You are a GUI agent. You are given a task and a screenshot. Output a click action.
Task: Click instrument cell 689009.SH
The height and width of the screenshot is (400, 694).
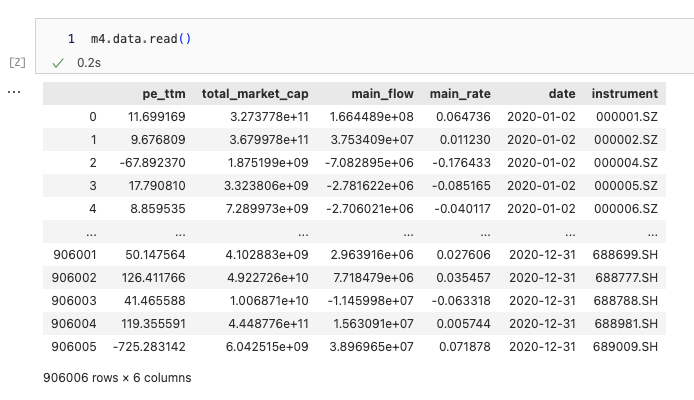pyautogui.click(x=625, y=347)
